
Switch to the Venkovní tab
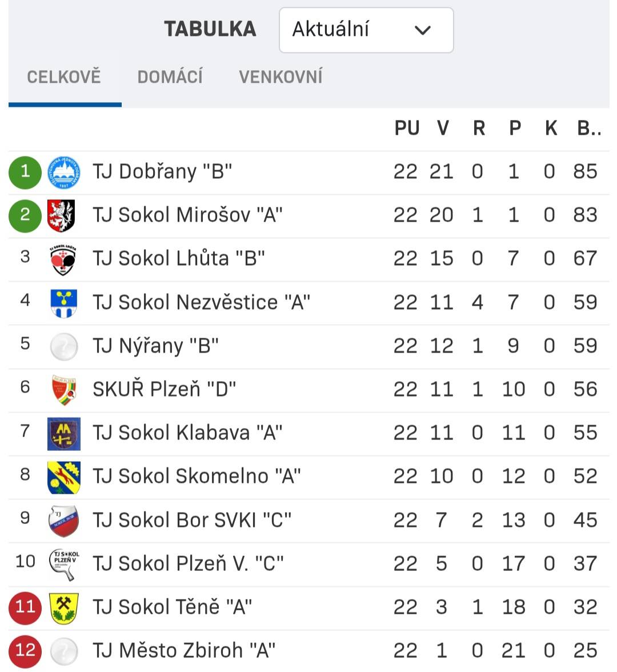coord(281,77)
